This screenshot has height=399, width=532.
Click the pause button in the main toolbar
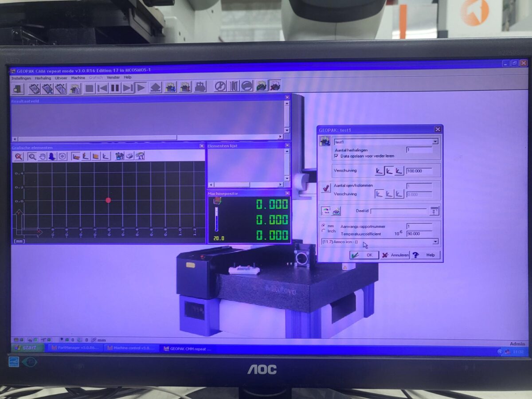coord(115,88)
